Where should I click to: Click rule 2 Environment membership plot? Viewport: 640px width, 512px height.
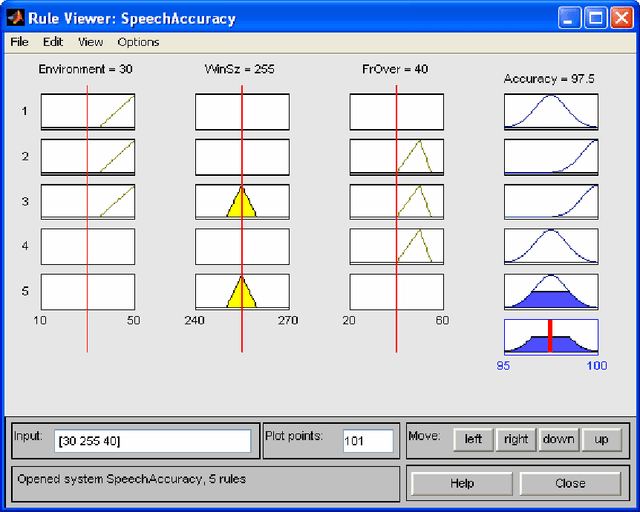[x=88, y=157]
